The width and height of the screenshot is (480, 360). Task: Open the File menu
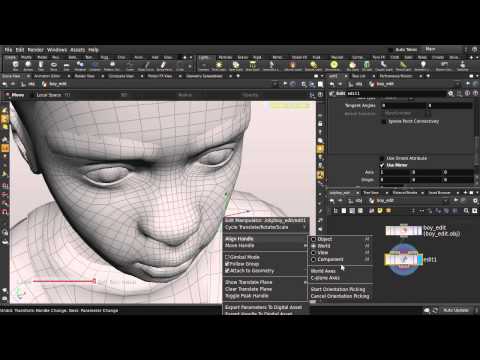click(8, 50)
